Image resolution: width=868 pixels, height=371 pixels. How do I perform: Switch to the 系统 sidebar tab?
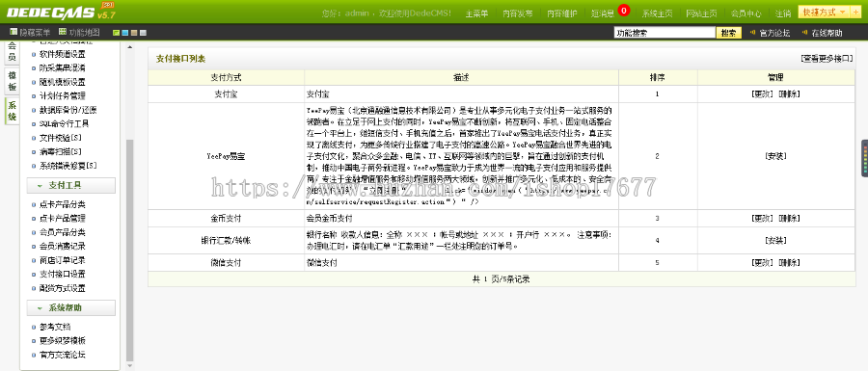(13, 111)
